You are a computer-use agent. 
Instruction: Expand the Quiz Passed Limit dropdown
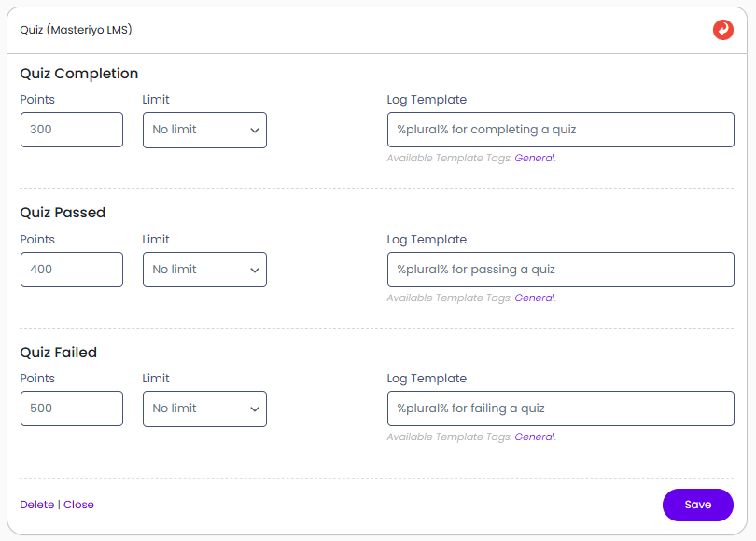(204, 270)
